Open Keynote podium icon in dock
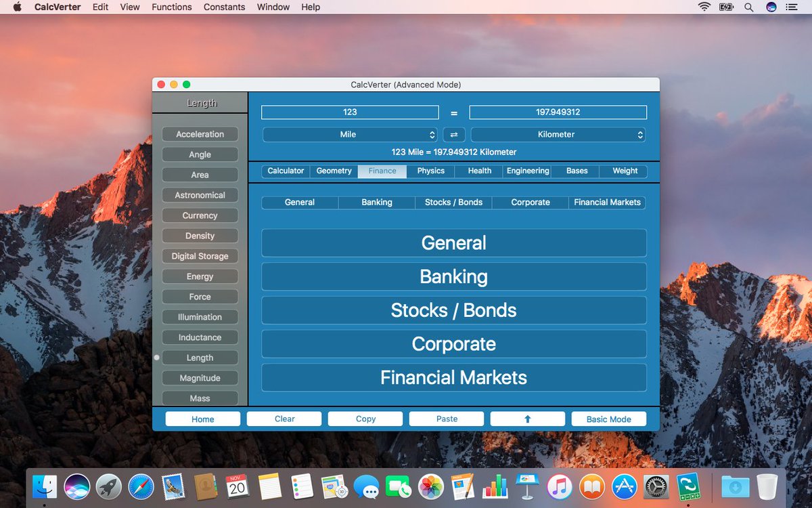Image resolution: width=812 pixels, height=508 pixels. (527, 486)
